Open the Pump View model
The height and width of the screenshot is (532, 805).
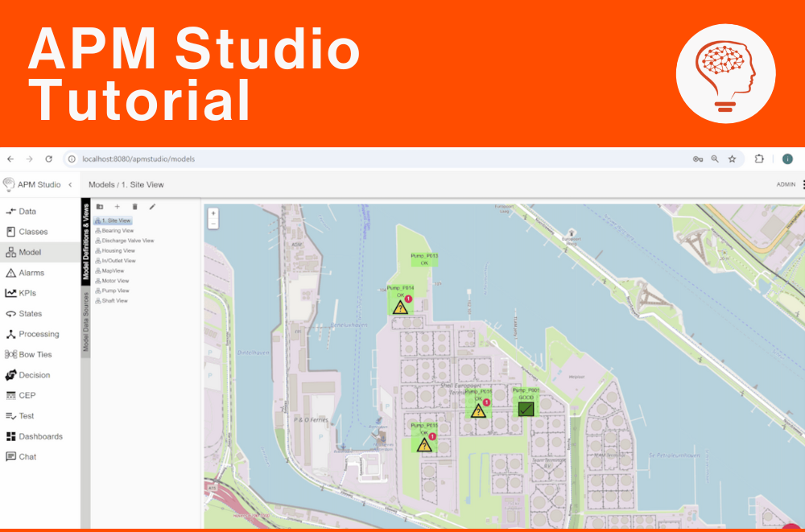click(x=114, y=291)
